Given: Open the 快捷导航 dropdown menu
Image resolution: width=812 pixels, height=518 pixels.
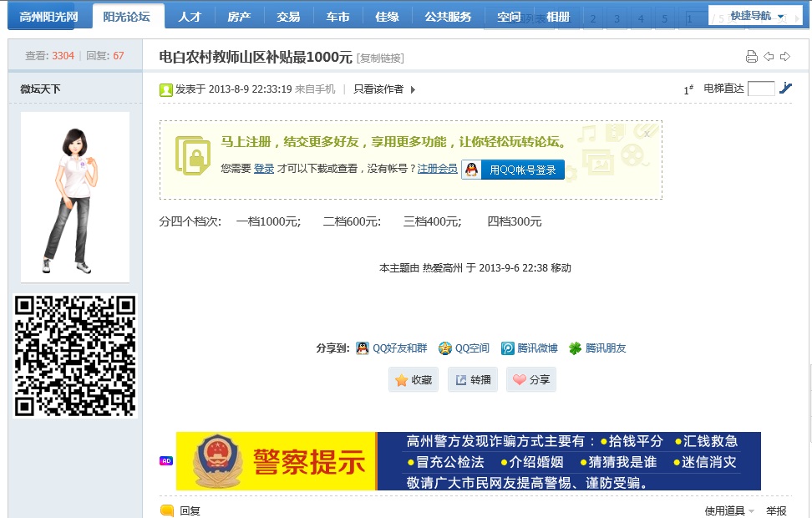Looking at the screenshot, I should point(757,16).
